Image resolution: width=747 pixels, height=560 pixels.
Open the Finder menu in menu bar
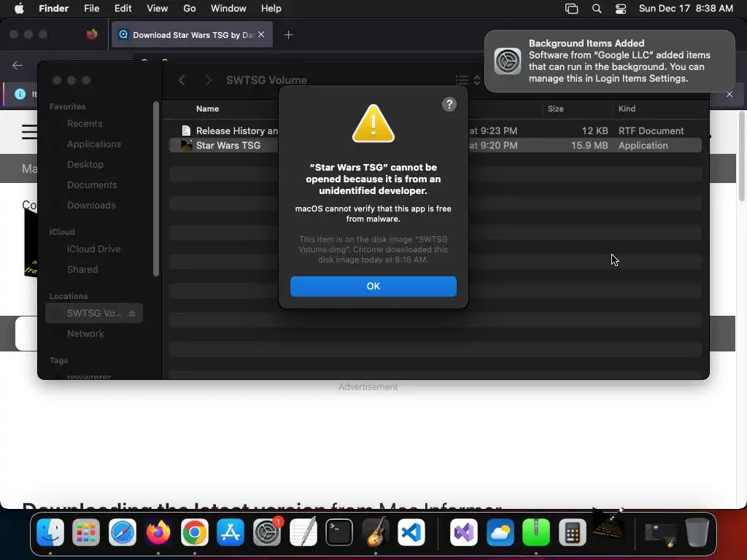53,9
